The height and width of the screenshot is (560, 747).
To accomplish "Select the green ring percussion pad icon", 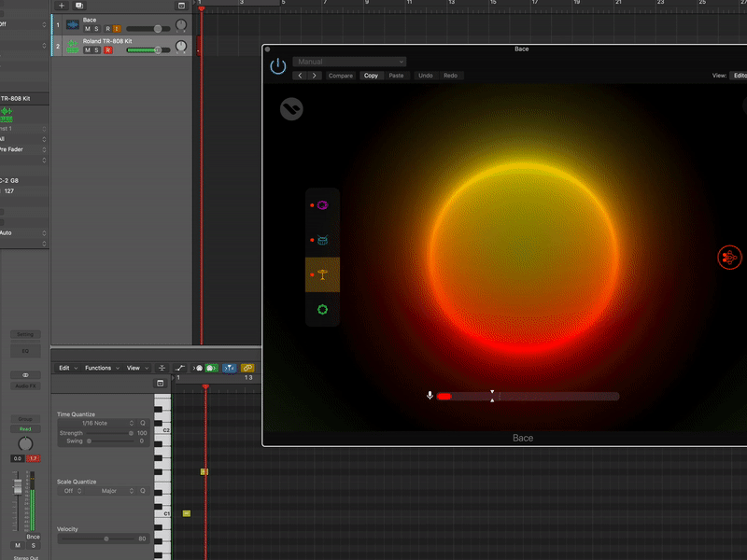I will tap(322, 310).
